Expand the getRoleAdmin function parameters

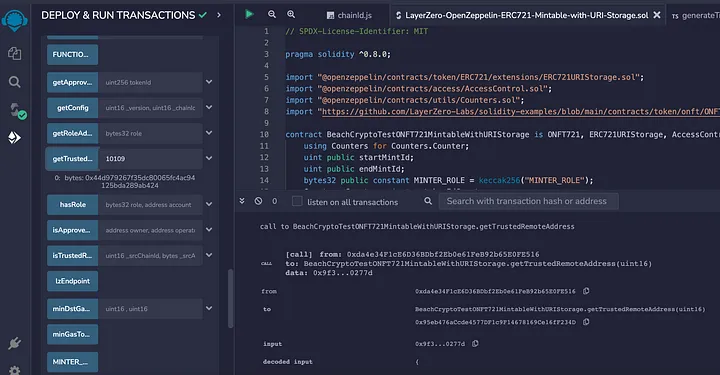pyautogui.click(x=209, y=133)
